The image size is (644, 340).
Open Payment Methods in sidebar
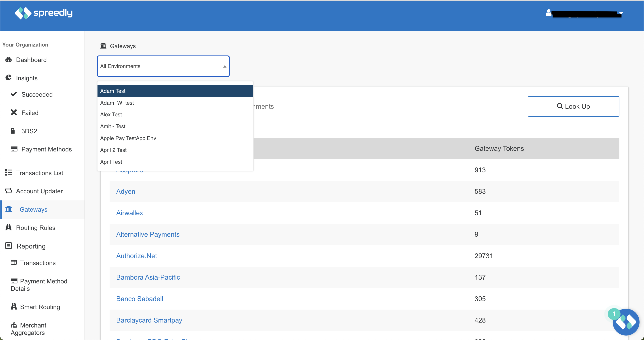point(47,149)
